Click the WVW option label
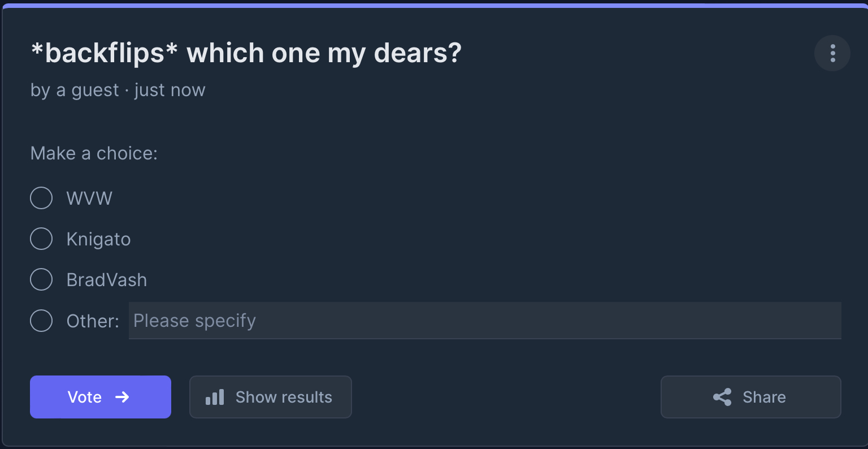 click(89, 198)
